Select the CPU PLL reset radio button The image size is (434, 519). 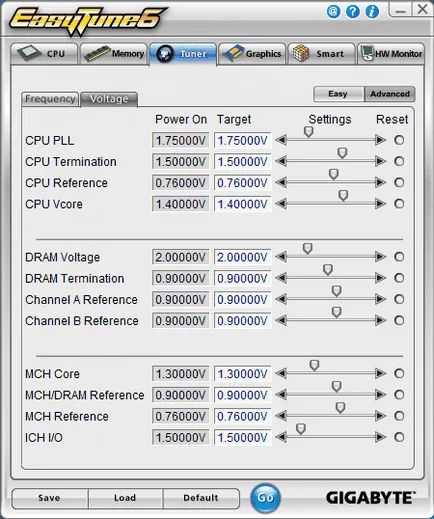(x=399, y=140)
